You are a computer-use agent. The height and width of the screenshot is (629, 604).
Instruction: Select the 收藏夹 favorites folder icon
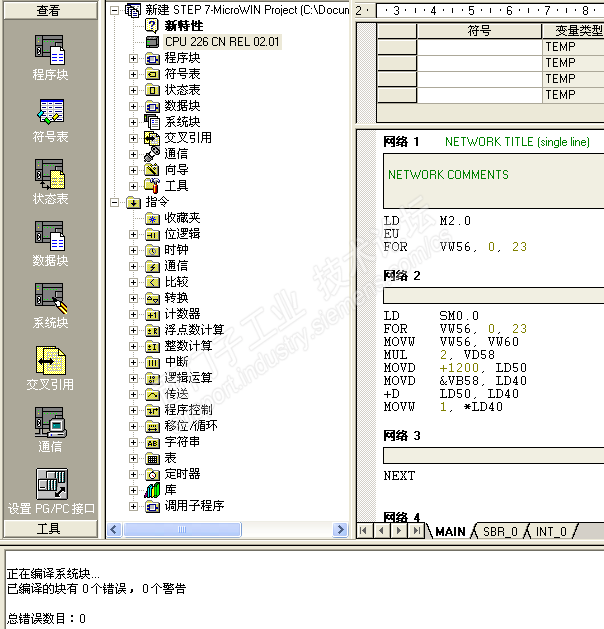pyautogui.click(x=152, y=218)
